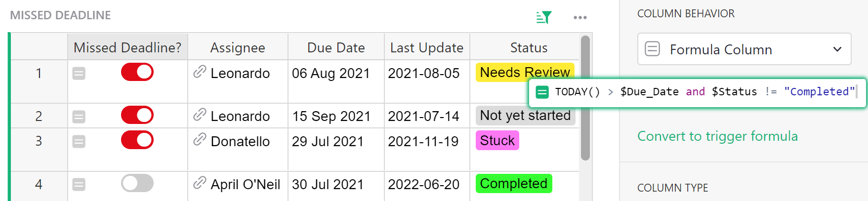Click the link icon beside Donatello
Image resolution: width=868 pixels, height=201 pixels.
coord(200,141)
